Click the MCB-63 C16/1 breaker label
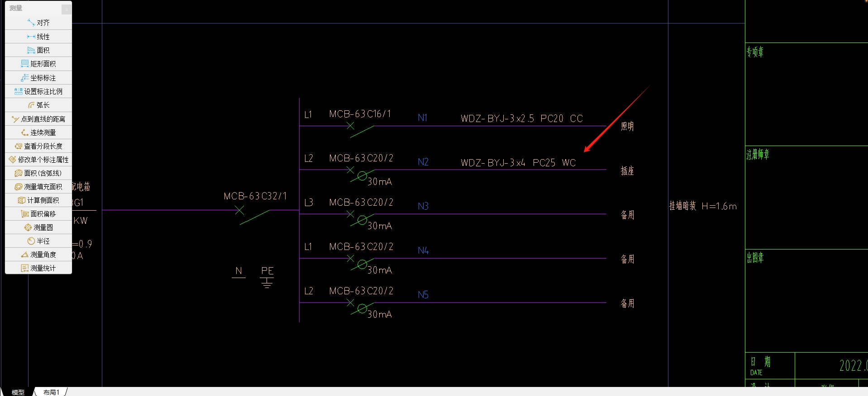 point(360,114)
